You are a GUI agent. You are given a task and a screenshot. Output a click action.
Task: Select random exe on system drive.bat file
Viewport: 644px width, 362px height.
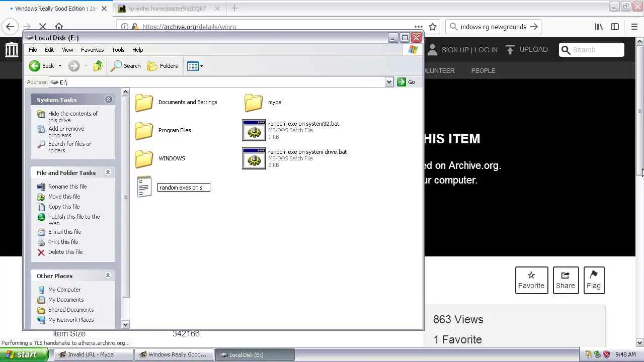295,158
